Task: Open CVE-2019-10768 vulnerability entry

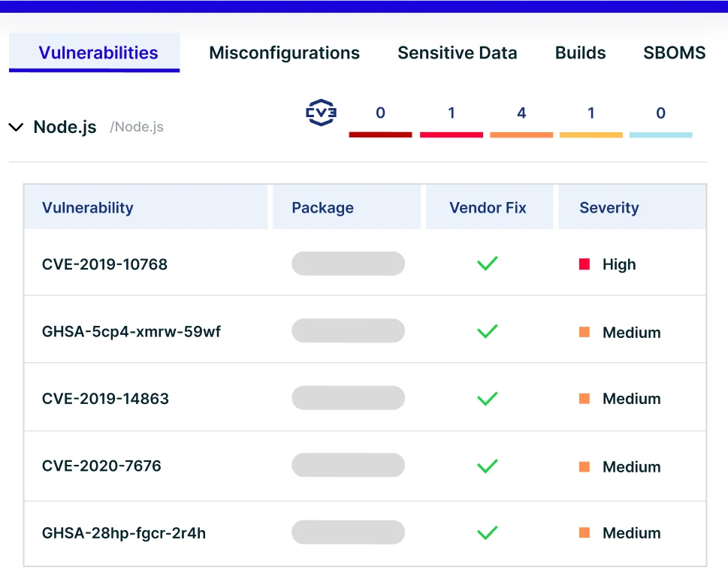Action: point(104,264)
